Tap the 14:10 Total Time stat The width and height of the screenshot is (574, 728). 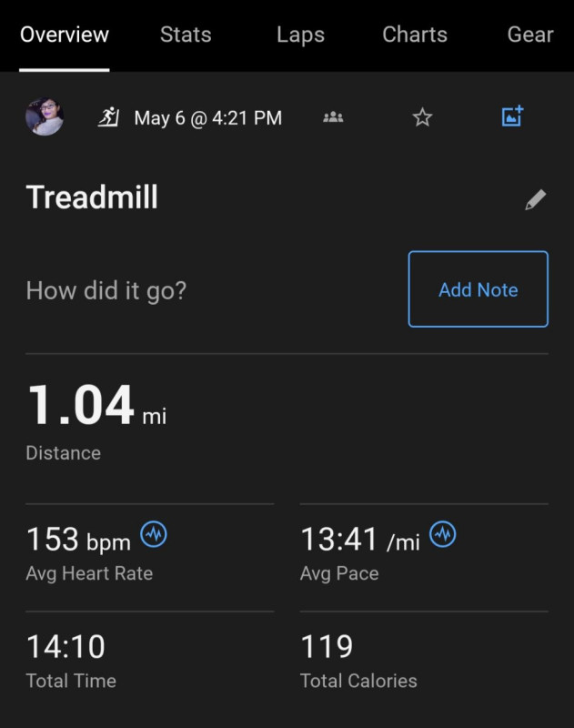click(149, 662)
